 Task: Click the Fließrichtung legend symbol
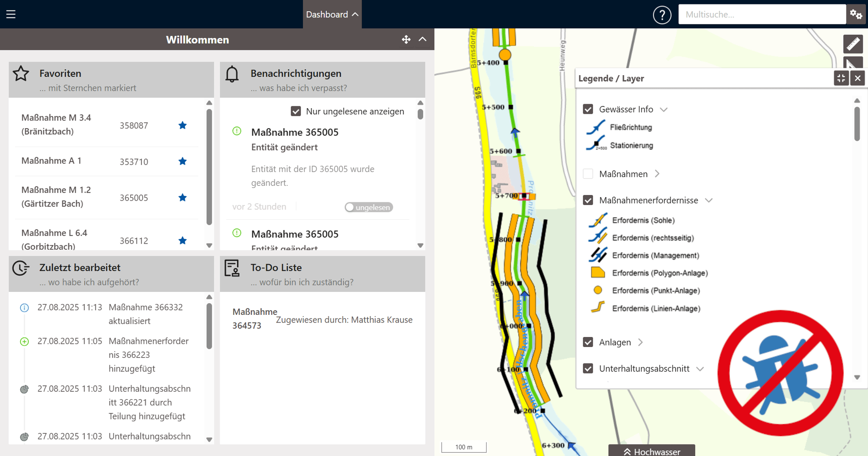coord(596,127)
